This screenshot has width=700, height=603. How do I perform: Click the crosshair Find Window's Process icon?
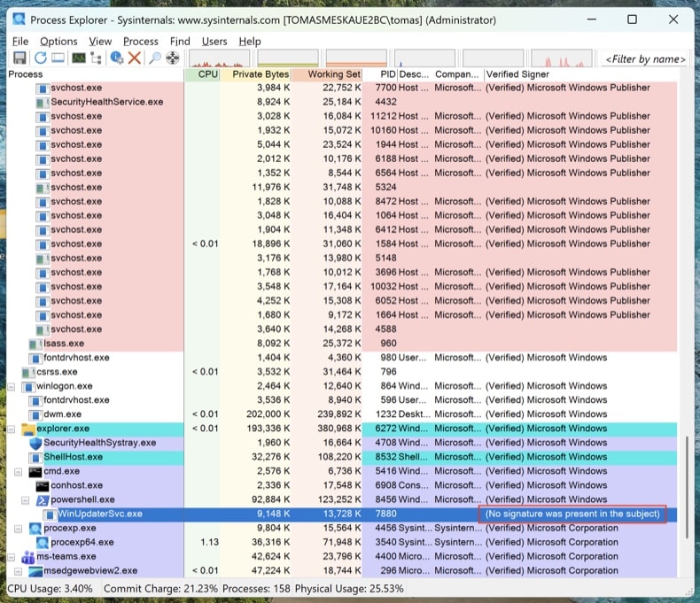pos(173,58)
